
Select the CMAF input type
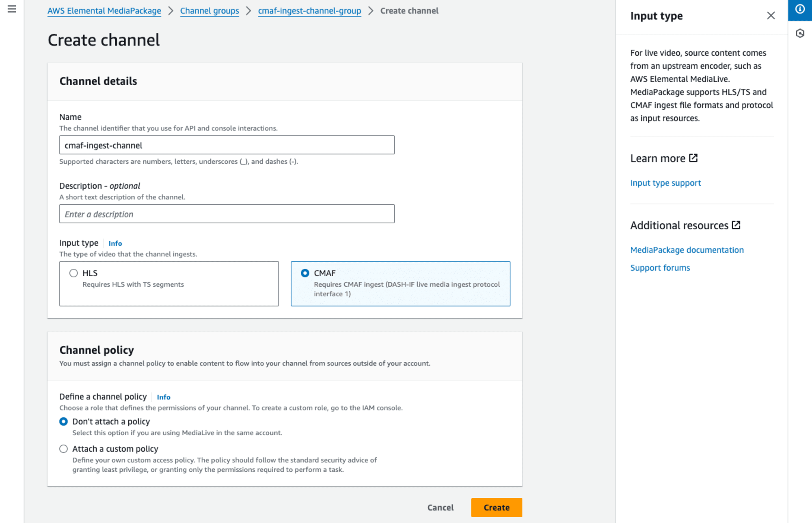coord(305,273)
